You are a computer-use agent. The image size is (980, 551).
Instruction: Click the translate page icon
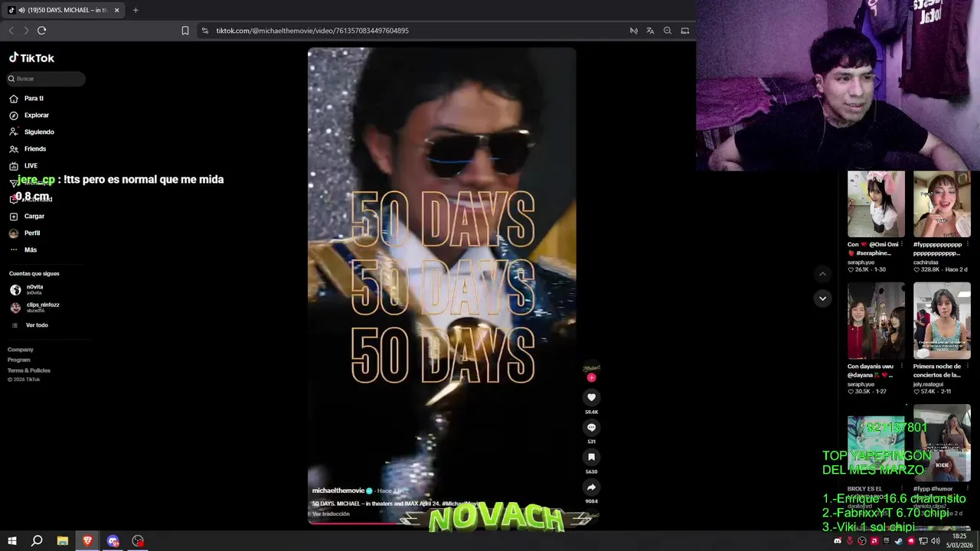[x=650, y=31]
